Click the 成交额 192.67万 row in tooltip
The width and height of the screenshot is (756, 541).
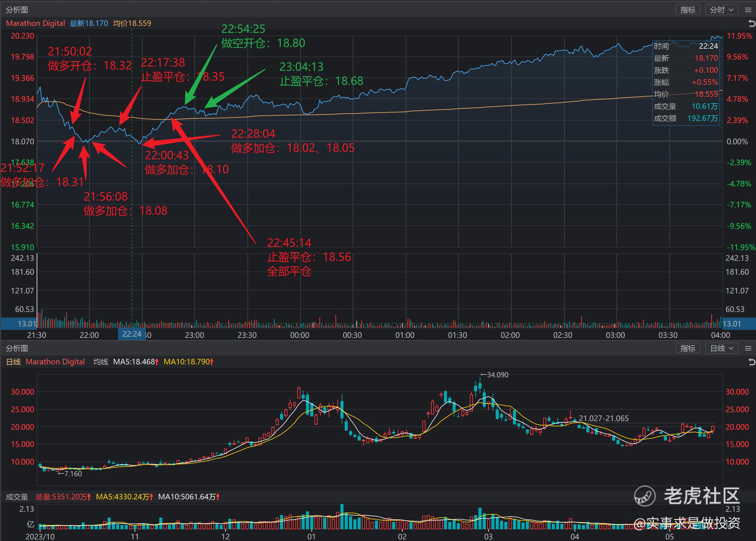click(x=686, y=118)
